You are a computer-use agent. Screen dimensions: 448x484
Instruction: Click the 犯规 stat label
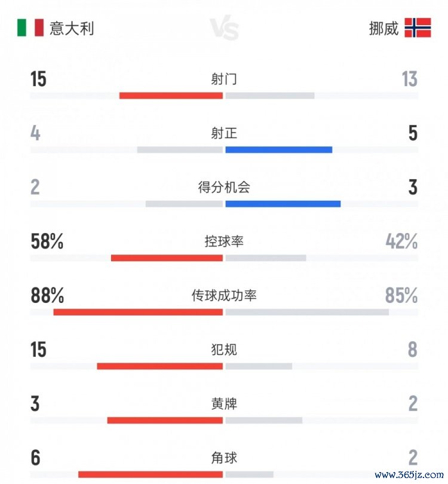tap(224, 350)
